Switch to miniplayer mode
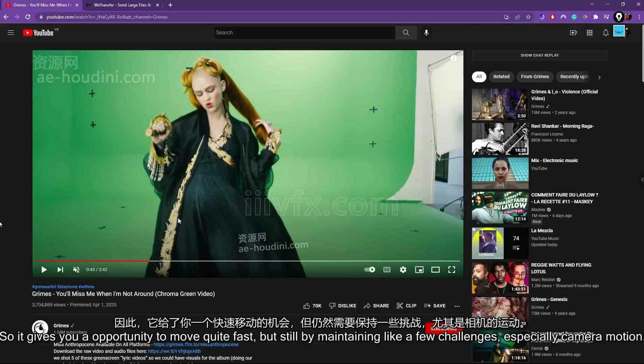Viewport: 644px width, 364px height. (419, 270)
